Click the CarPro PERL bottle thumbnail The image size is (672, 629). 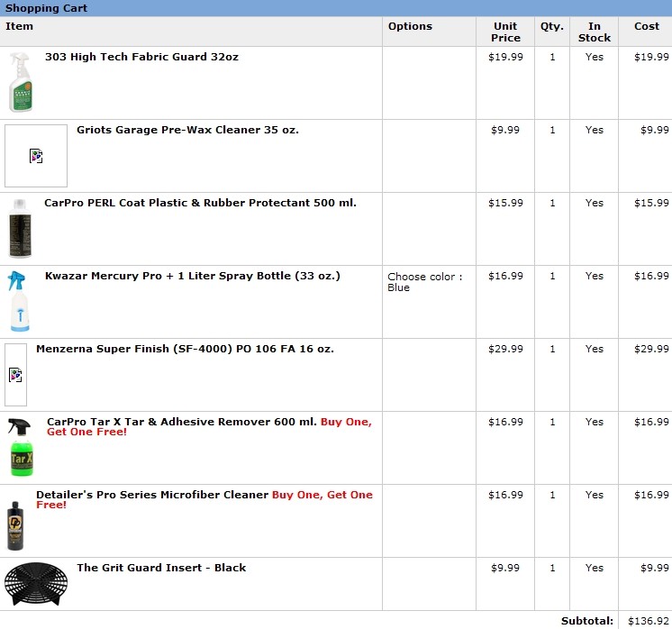coord(20,228)
